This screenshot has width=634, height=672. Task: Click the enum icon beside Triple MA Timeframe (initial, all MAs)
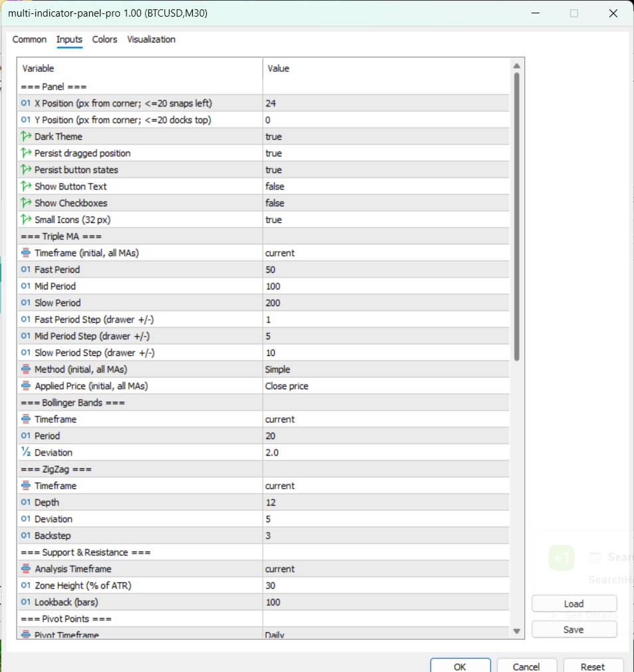[26, 253]
